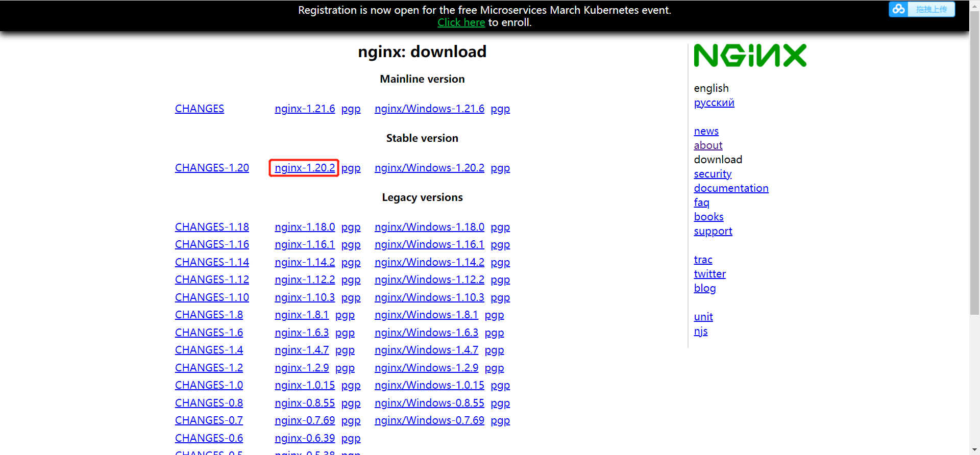Download nginx/Windows-1.20.2

[429, 168]
